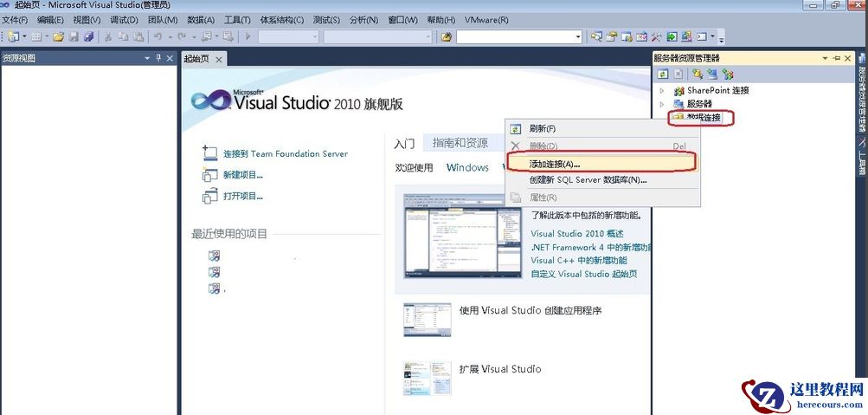Choose 添加连接(A)... from the context menu

(x=555, y=163)
